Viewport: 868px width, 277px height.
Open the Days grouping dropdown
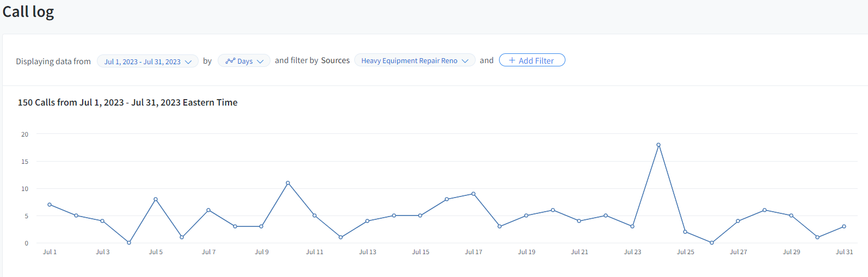(x=244, y=61)
